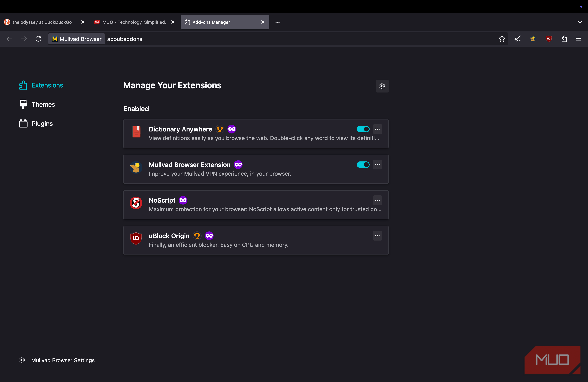The height and width of the screenshot is (382, 588).
Task: Click NoScript description text
Action: pyautogui.click(x=265, y=209)
